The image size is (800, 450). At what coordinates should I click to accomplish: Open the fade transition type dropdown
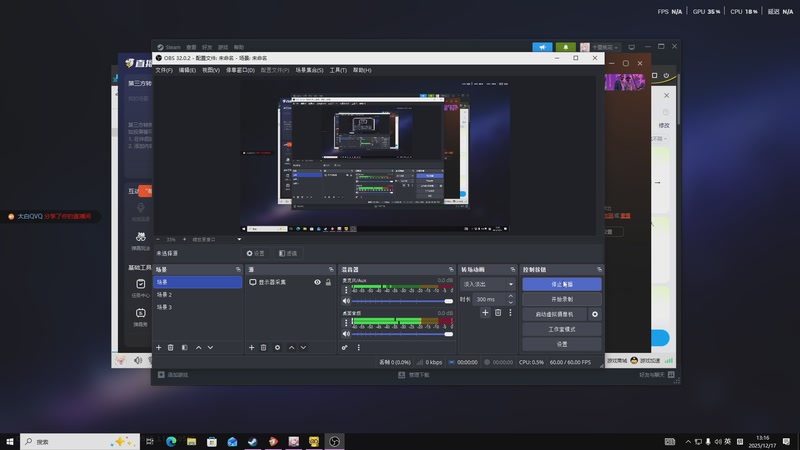[x=487, y=284]
